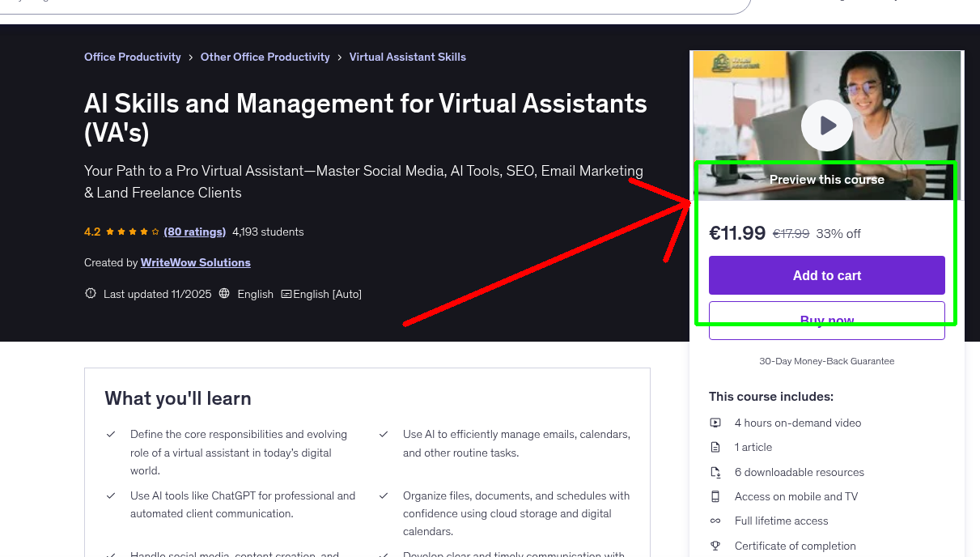Click the article document icon
The image size is (980, 557).
715,446
